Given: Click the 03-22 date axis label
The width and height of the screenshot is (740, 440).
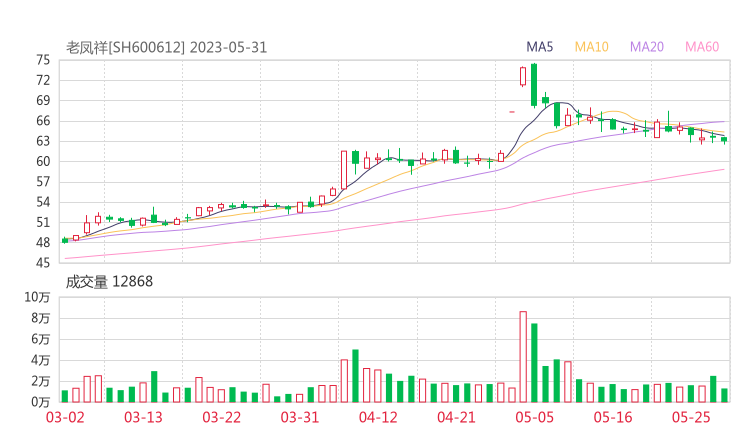Looking at the screenshot, I should pos(222,417).
